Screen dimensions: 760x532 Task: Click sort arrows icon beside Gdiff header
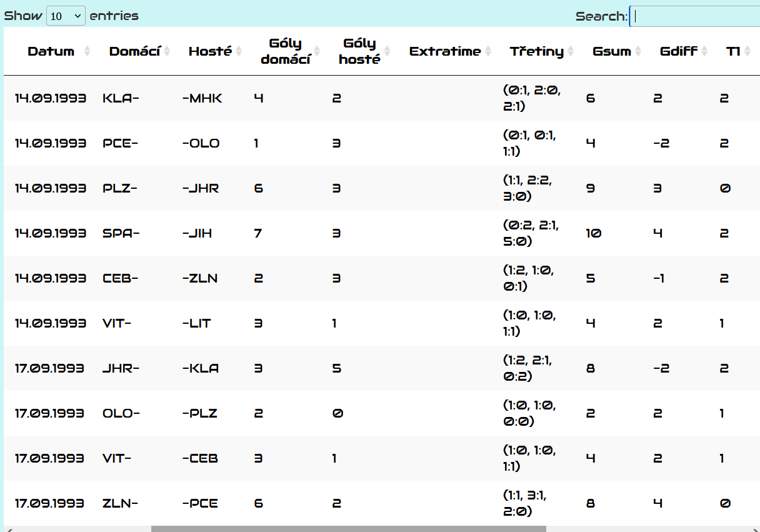(x=704, y=52)
